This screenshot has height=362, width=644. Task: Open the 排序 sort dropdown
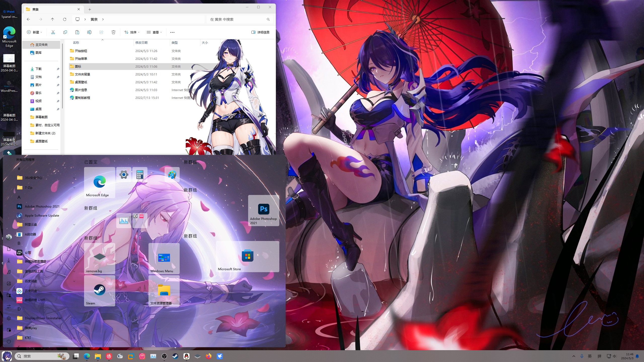(x=132, y=32)
